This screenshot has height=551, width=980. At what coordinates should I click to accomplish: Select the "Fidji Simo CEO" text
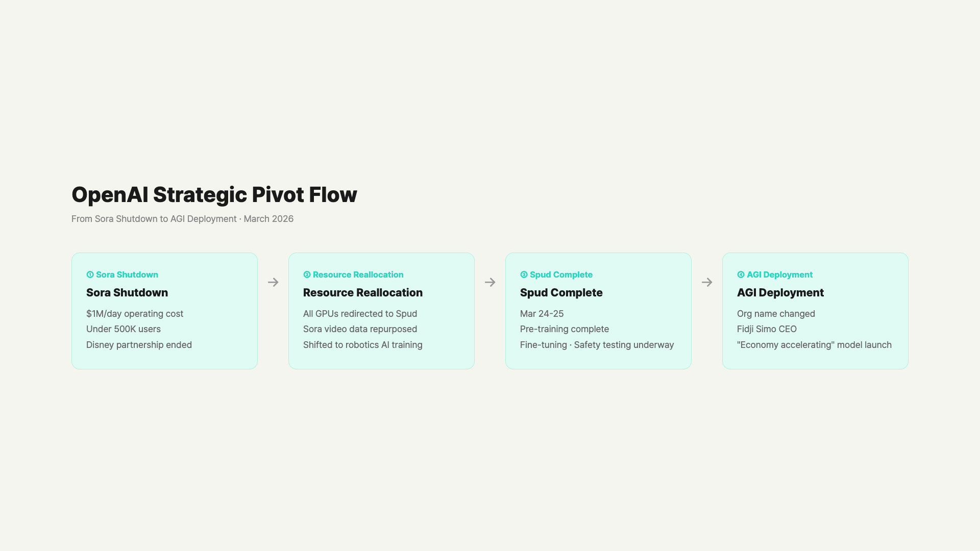[x=767, y=329]
